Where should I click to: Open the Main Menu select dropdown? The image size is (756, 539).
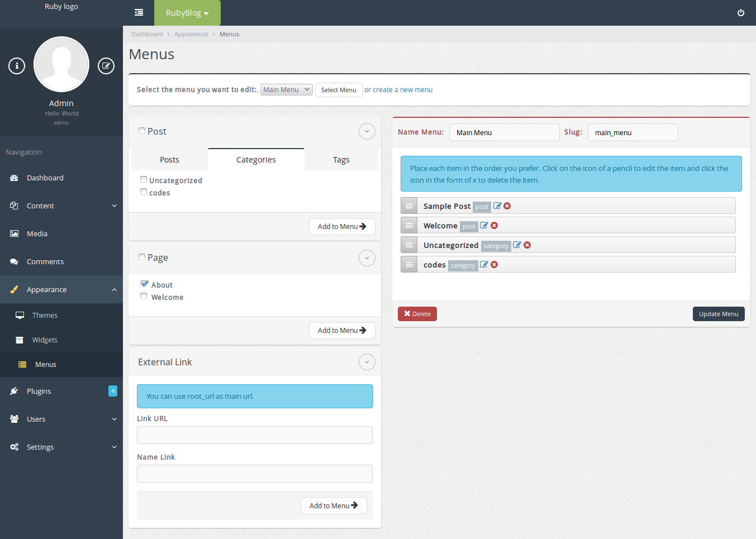pyautogui.click(x=286, y=90)
